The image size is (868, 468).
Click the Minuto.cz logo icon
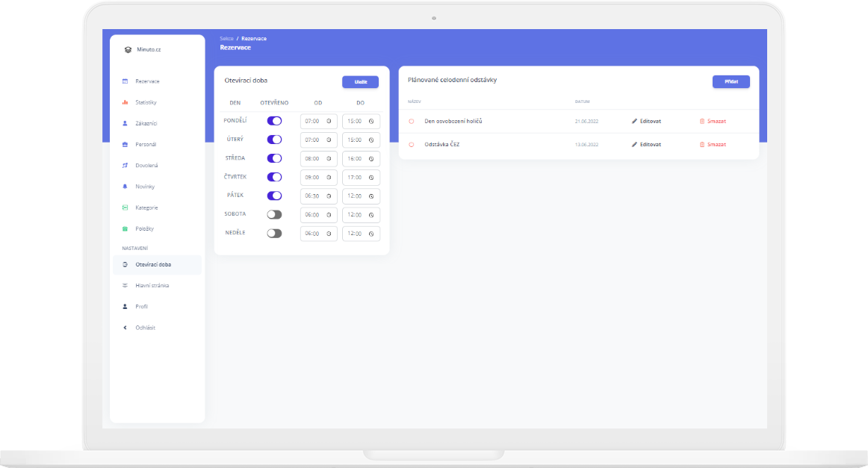128,50
